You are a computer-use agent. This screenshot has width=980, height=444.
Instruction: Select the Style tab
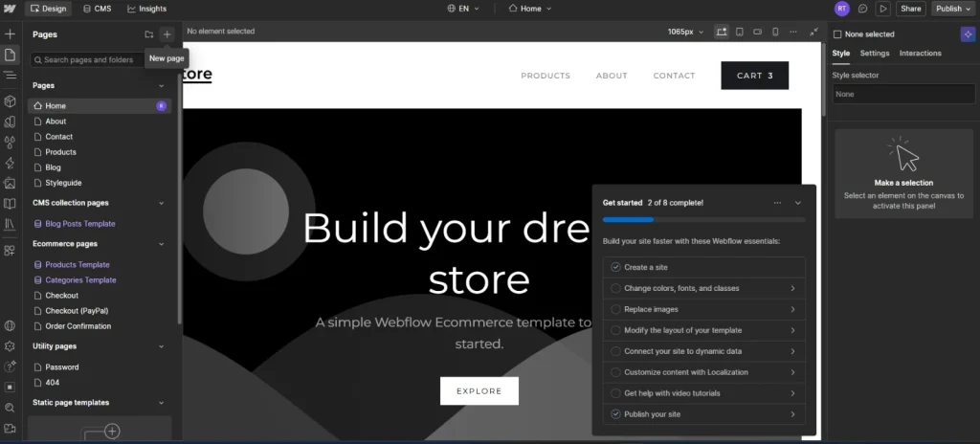(x=841, y=54)
